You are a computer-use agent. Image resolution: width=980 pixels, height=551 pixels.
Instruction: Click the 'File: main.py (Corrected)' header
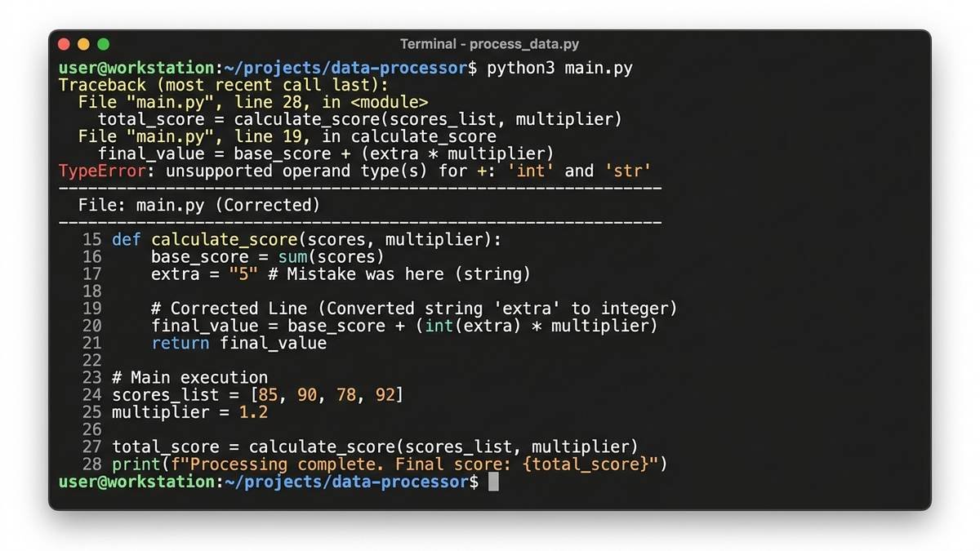pyautogui.click(x=199, y=205)
